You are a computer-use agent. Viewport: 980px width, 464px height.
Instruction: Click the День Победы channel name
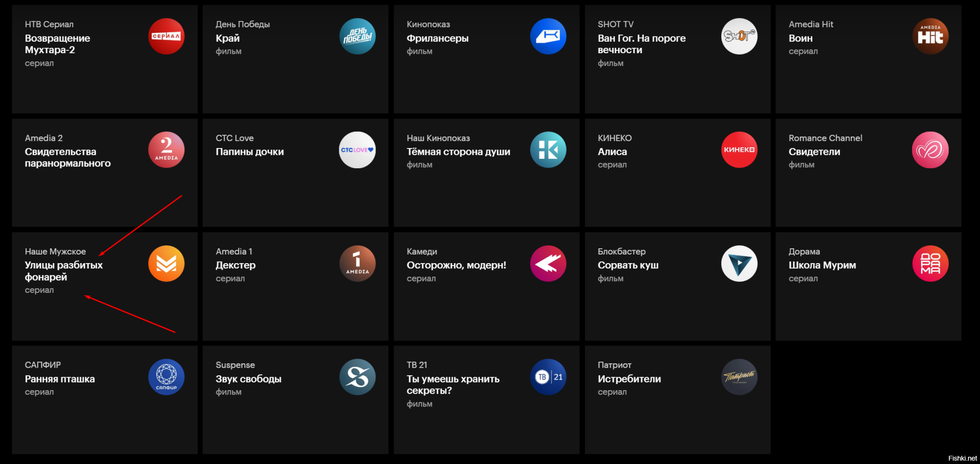tap(242, 24)
